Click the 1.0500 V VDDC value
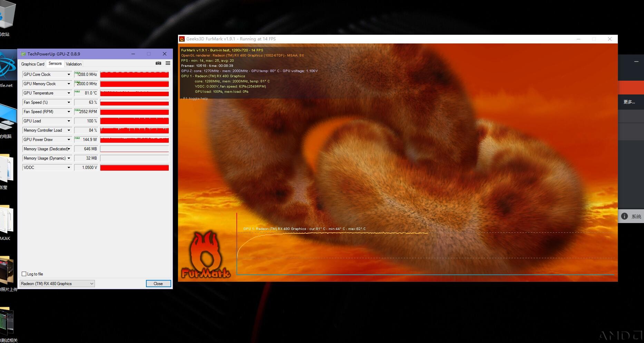Image resolution: width=644 pixels, height=343 pixels. [x=86, y=168]
